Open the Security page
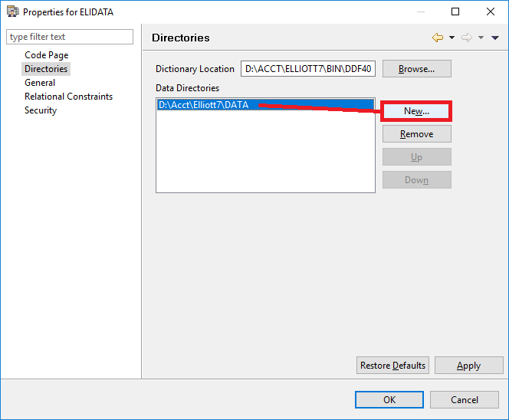This screenshot has height=420, width=509. tap(41, 110)
